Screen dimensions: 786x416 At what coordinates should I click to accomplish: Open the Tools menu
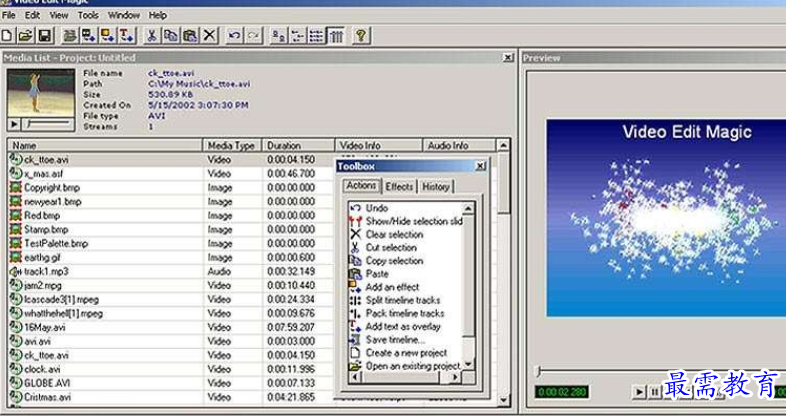pyautogui.click(x=88, y=16)
